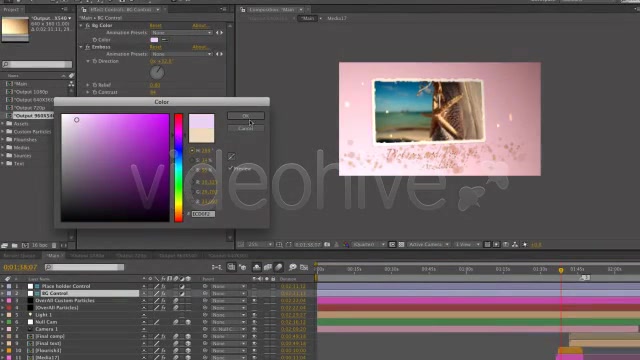This screenshot has width=640, height=360.
Task: Expand the Flourishes folder in Project
Action: pos(3,140)
